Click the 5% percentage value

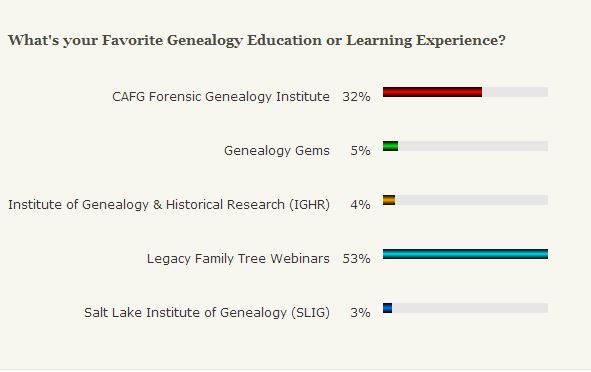pyautogui.click(x=360, y=151)
